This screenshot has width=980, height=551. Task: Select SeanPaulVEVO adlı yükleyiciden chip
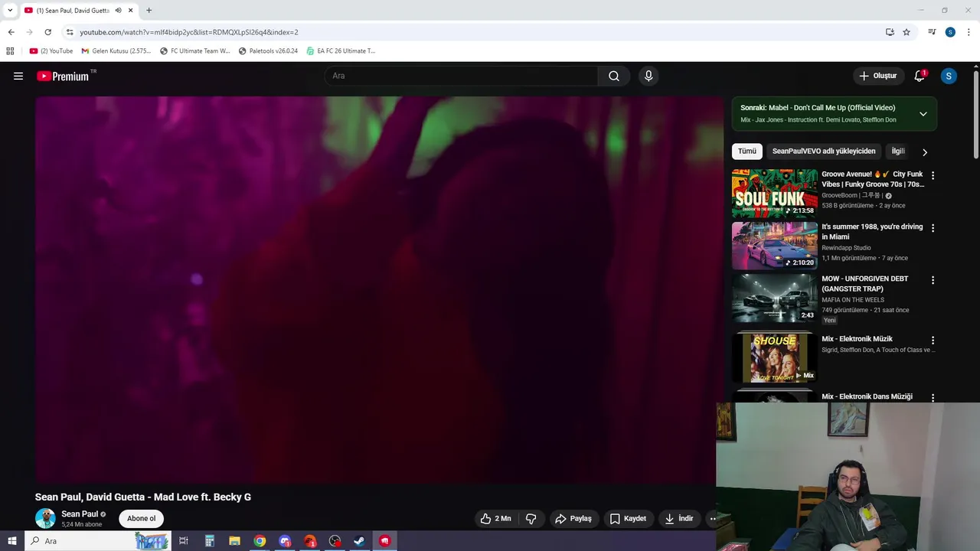coord(824,152)
